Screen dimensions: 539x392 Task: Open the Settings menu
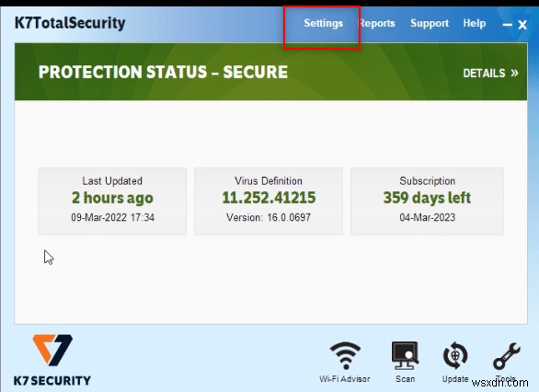coord(323,23)
